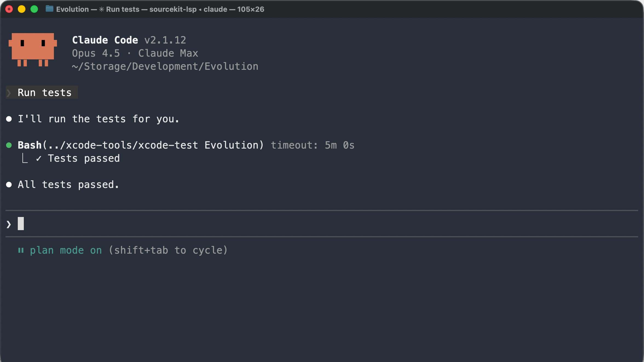Click the prompt chevron at the input line

tap(8, 224)
